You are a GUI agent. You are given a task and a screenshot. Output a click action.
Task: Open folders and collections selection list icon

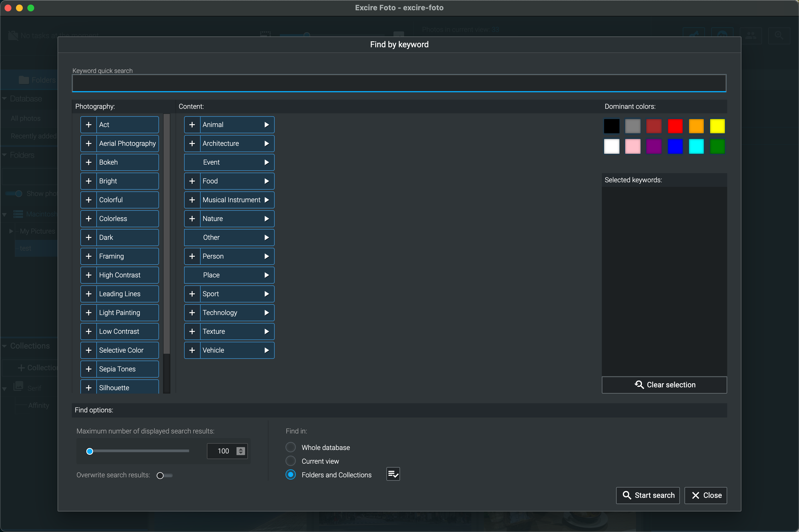tap(393, 474)
